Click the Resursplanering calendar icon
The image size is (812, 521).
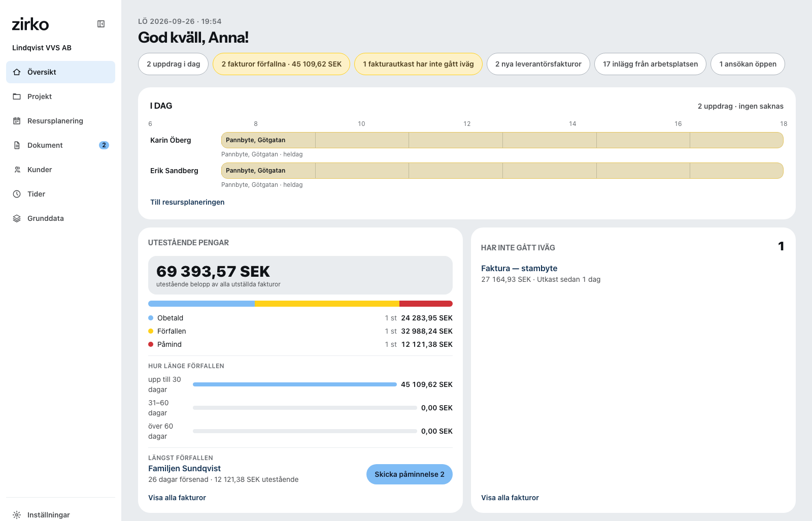tap(17, 121)
